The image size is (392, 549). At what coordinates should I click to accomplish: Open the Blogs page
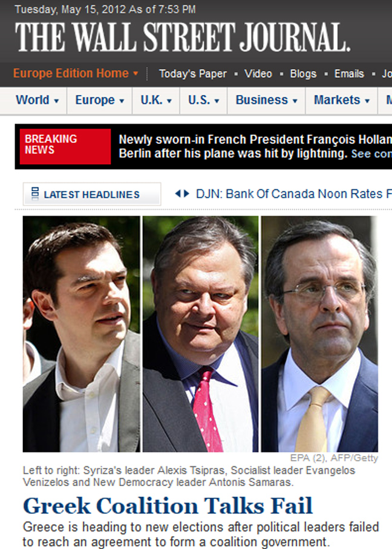[x=303, y=74]
